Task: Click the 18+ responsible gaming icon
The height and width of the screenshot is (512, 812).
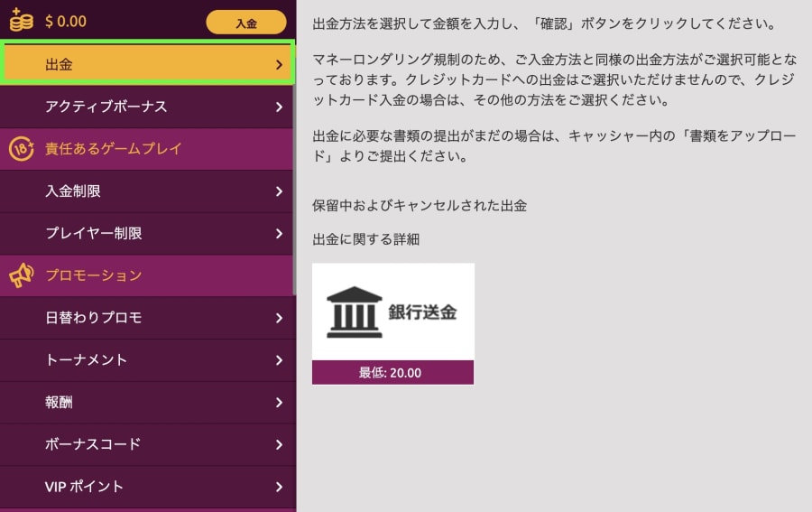Action: 22,149
